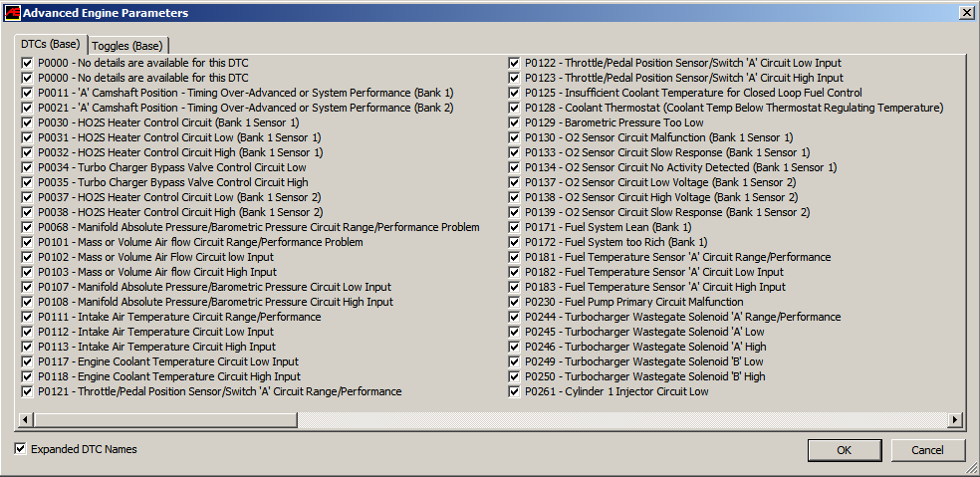Viewport: 980px width, 477px height.
Task: Toggle the Expanded DTC Names checkbox
Action: [21, 449]
